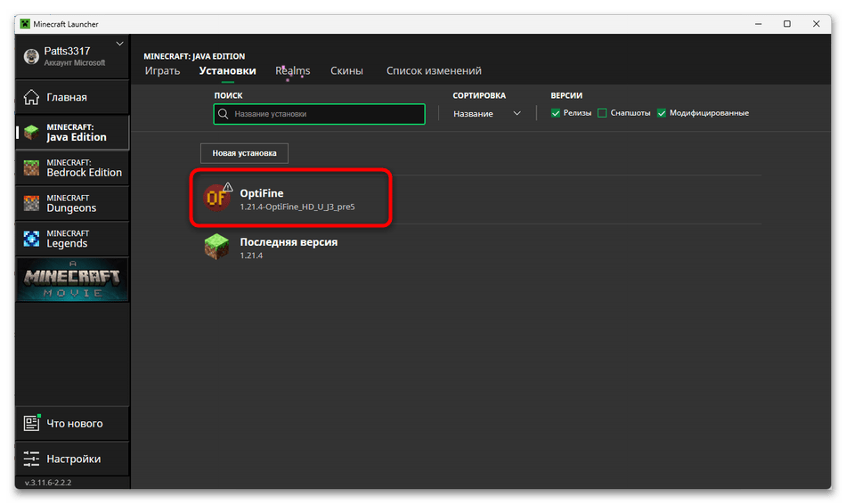
Task: Expand the account dropdown chevron
Action: click(120, 44)
